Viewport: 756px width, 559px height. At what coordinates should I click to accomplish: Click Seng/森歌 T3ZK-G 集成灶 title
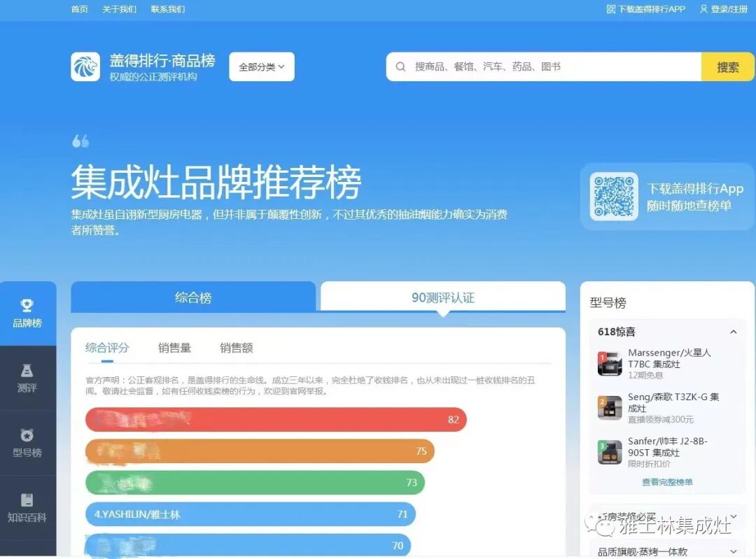pos(673,402)
